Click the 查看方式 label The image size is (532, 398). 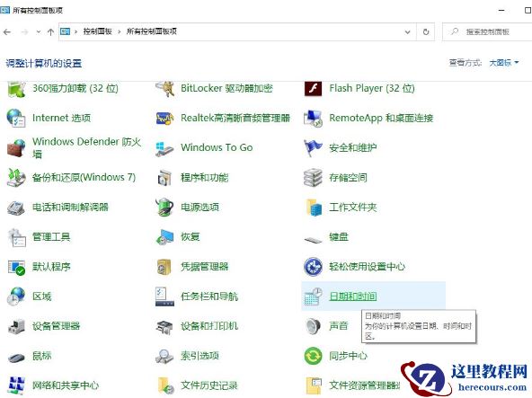(x=465, y=63)
